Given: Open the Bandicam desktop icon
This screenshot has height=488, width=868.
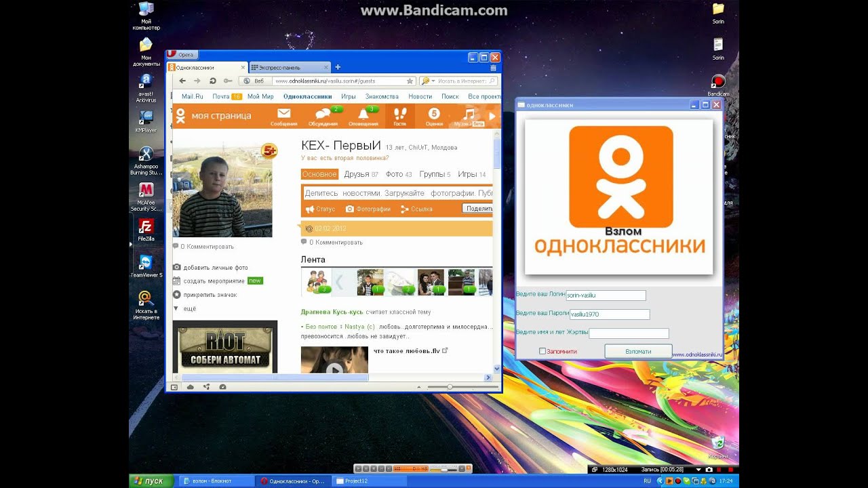Looking at the screenshot, I should point(718,85).
